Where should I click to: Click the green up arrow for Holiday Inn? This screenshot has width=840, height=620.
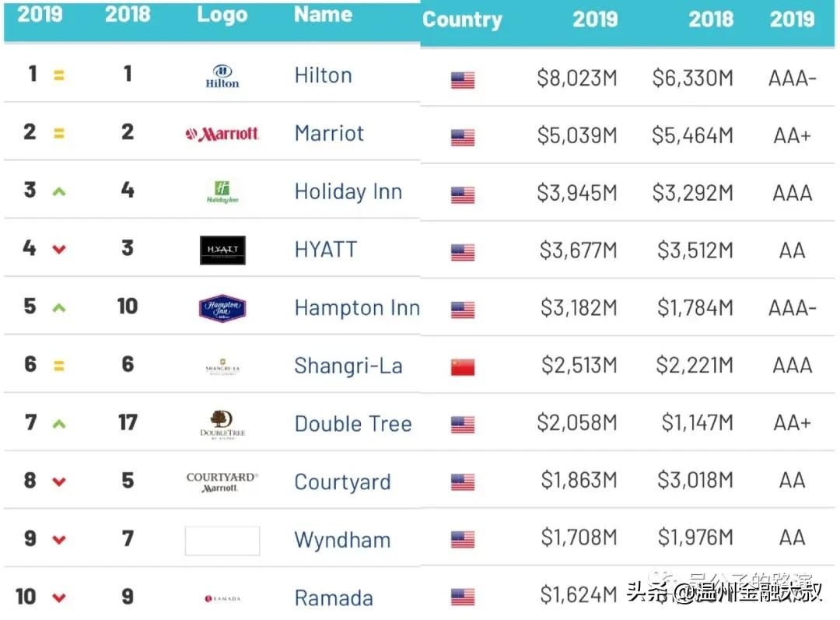58,191
